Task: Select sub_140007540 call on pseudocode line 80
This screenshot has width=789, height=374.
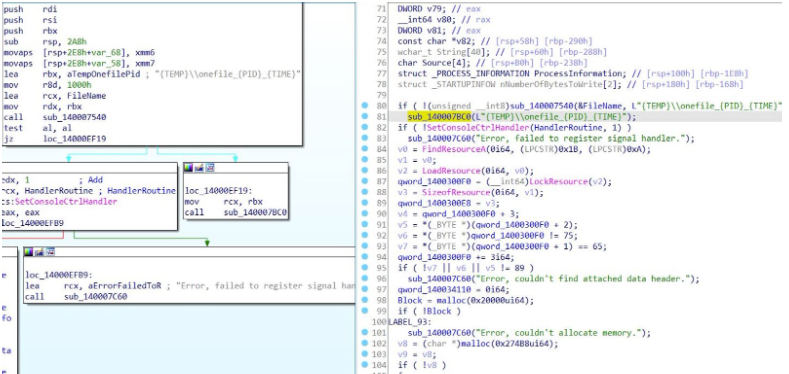Action: click(x=542, y=106)
